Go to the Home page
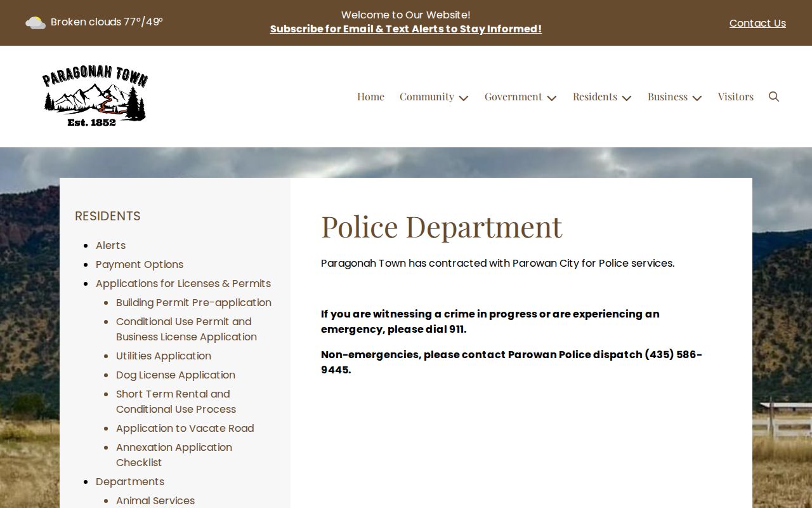Screen dimensions: 812x508 tap(370, 97)
